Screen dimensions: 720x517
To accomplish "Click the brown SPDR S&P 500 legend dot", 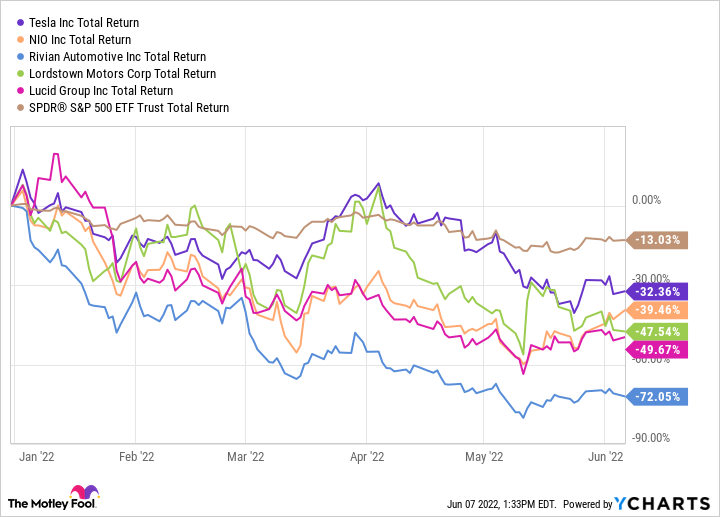I will [x=20, y=107].
